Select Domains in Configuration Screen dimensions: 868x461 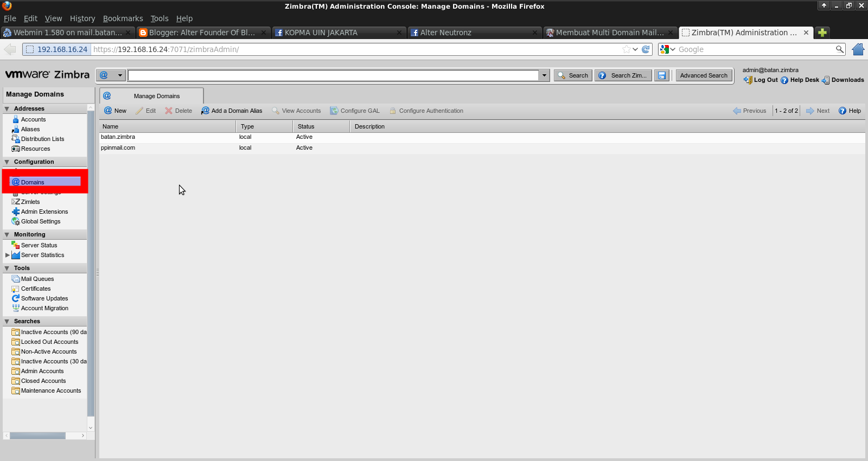click(x=45, y=182)
